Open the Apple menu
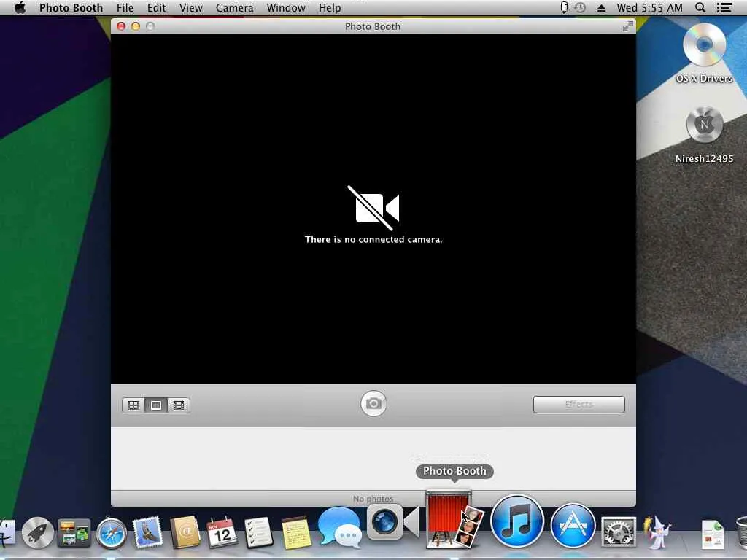Viewport: 747px width, 560px height. click(x=20, y=7)
